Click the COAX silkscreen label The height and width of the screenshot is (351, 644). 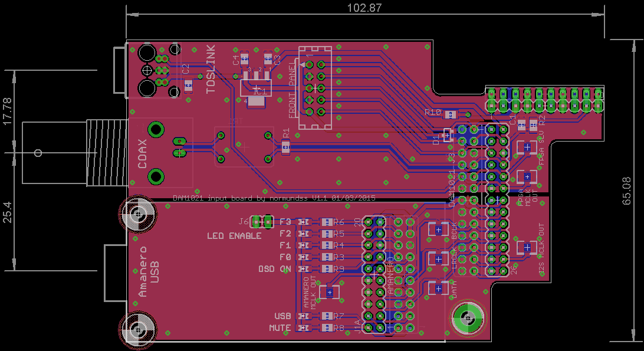142,154
